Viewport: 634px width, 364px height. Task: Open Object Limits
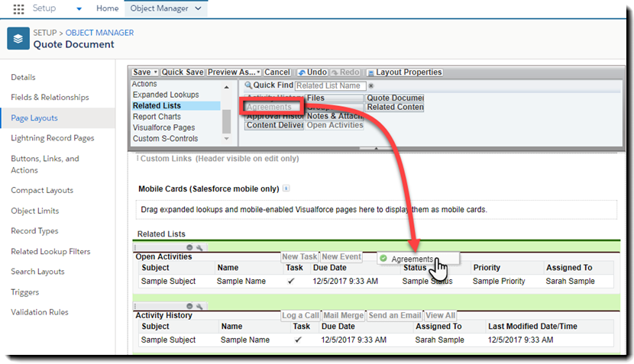point(35,211)
